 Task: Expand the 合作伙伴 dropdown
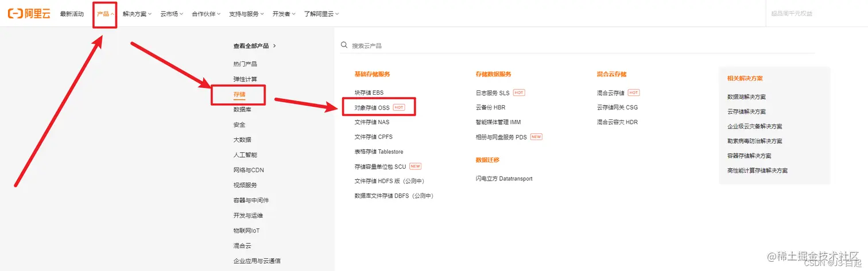pos(206,14)
